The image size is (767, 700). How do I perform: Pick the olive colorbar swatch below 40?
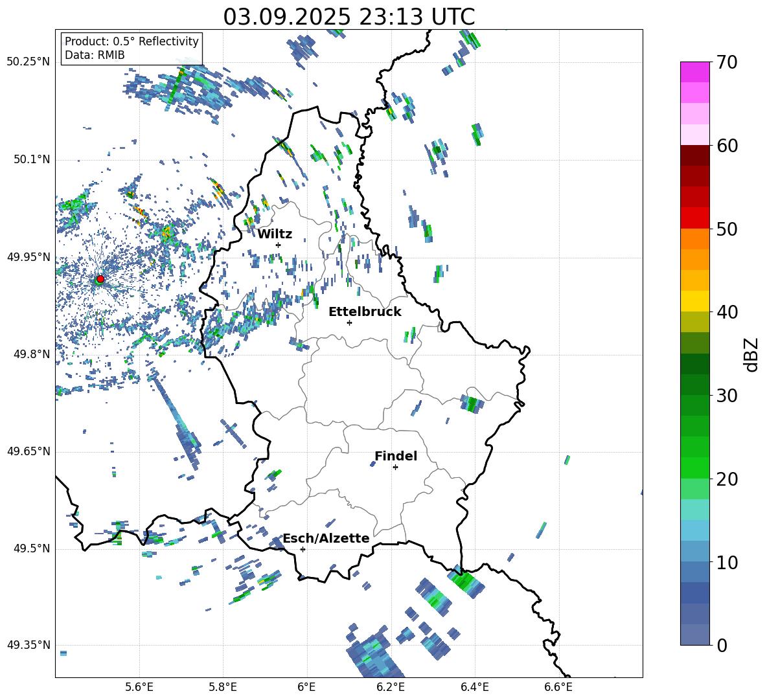[694, 322]
